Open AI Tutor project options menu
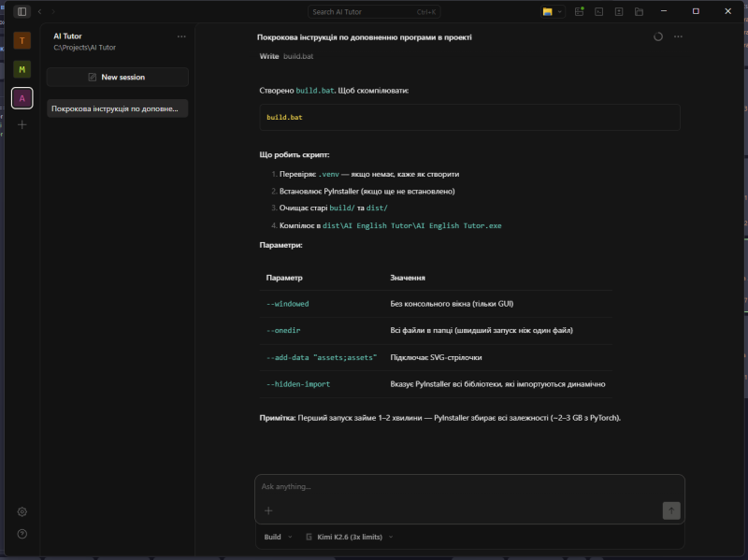This screenshot has height=560, width=748. pos(181,36)
